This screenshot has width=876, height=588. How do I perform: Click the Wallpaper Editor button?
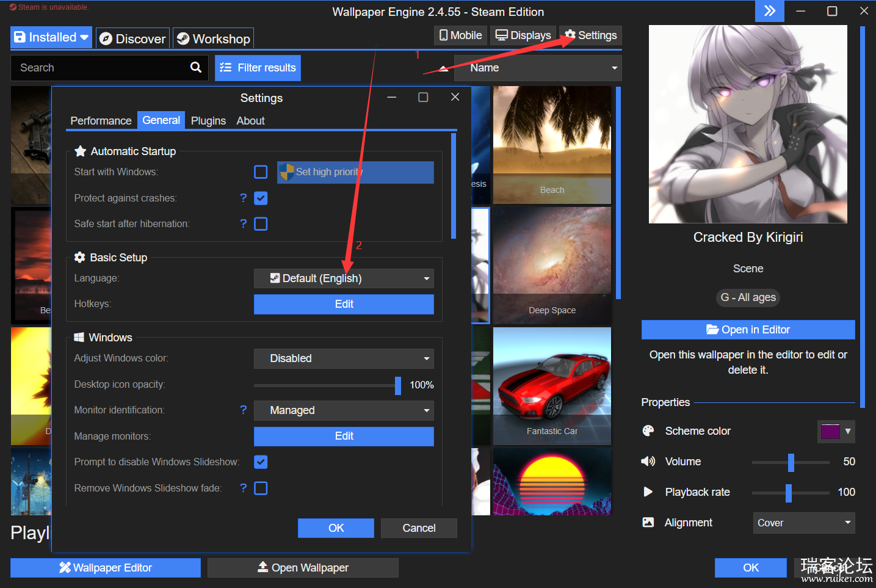click(x=106, y=567)
